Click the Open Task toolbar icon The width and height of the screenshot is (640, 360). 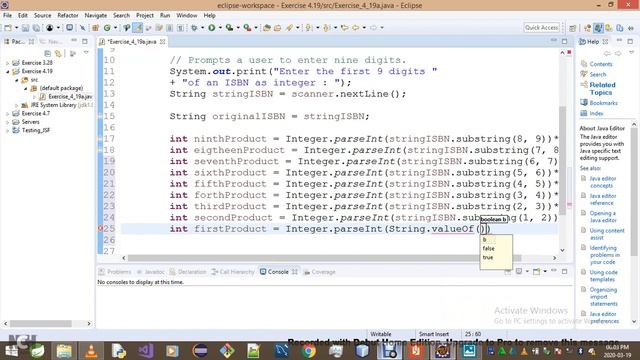[278, 28]
